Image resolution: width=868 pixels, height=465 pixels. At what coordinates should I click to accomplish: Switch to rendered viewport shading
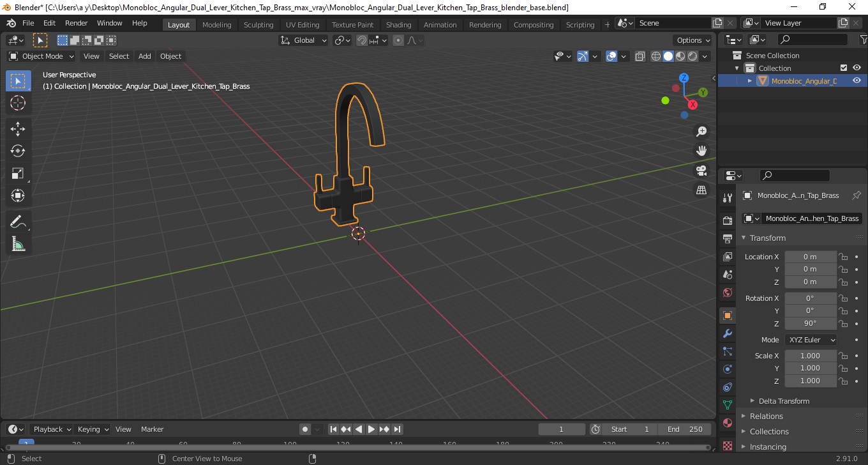point(692,56)
